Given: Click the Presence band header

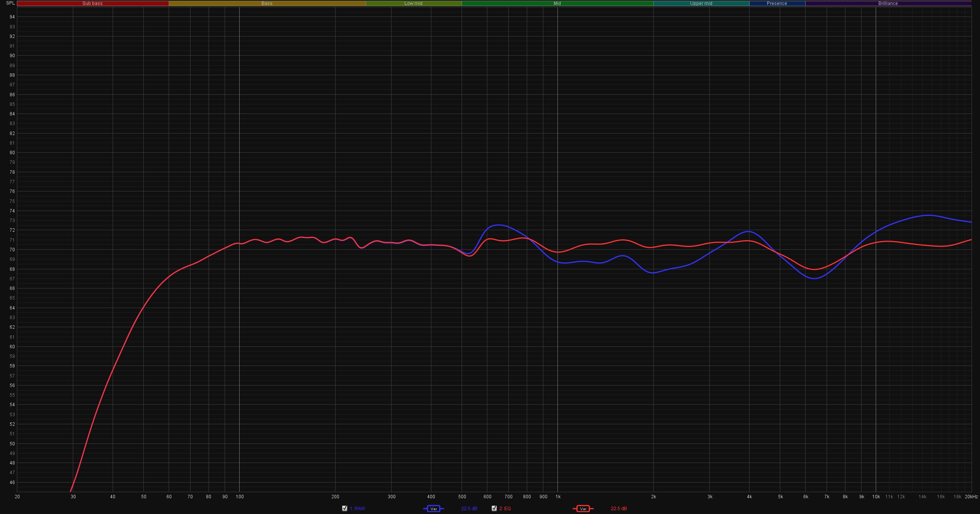Looking at the screenshot, I should (777, 3).
